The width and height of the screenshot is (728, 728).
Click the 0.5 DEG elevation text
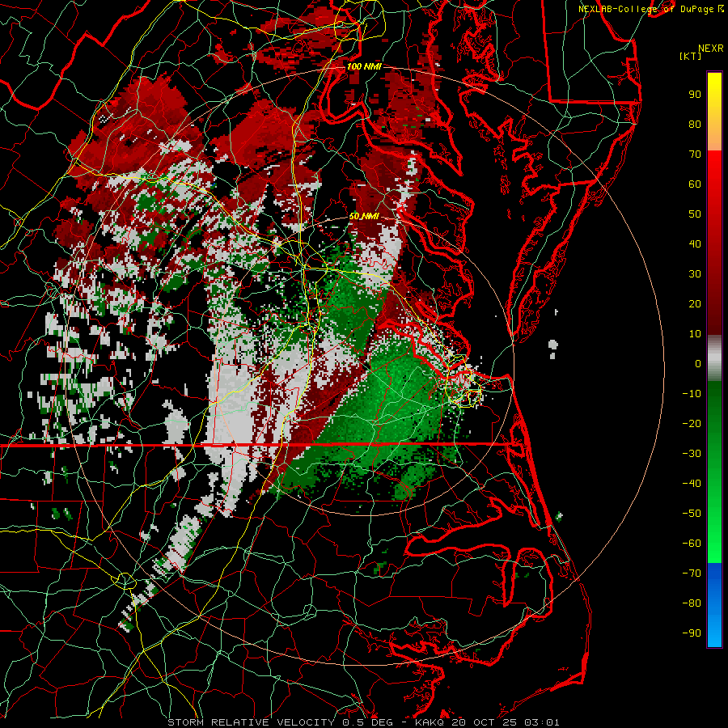coord(367,722)
